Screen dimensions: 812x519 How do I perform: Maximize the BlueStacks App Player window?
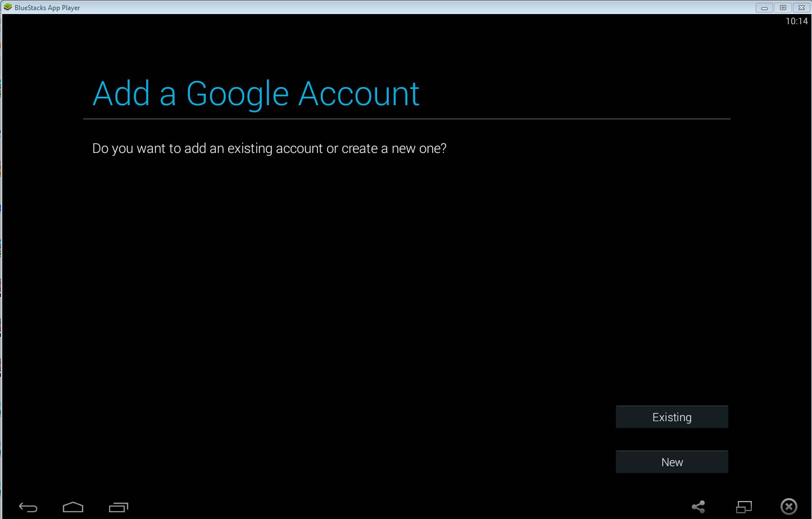coord(783,7)
